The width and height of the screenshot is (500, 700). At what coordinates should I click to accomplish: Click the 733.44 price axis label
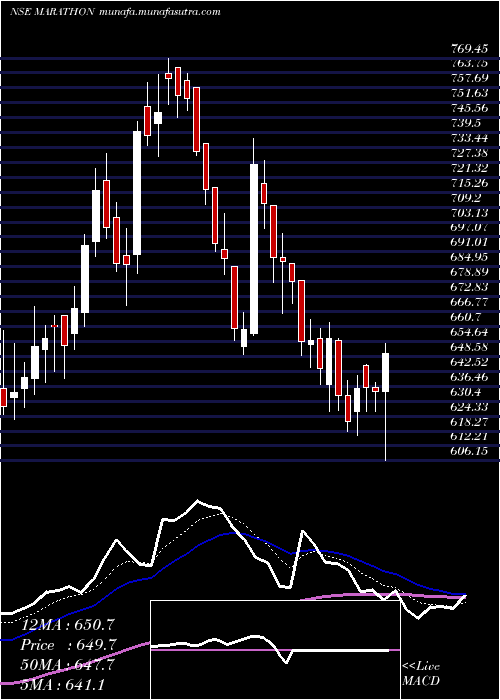tap(469, 138)
